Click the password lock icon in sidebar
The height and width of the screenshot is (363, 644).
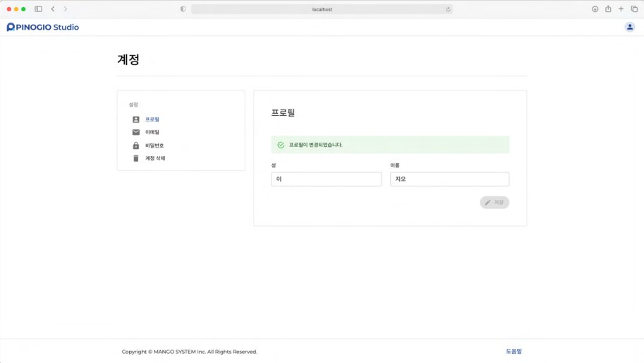coord(136,145)
